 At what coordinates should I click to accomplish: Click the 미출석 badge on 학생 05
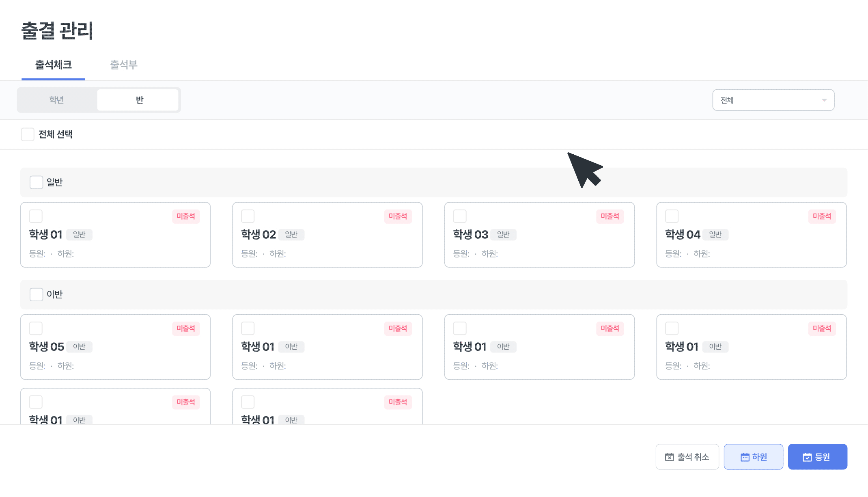pos(186,328)
